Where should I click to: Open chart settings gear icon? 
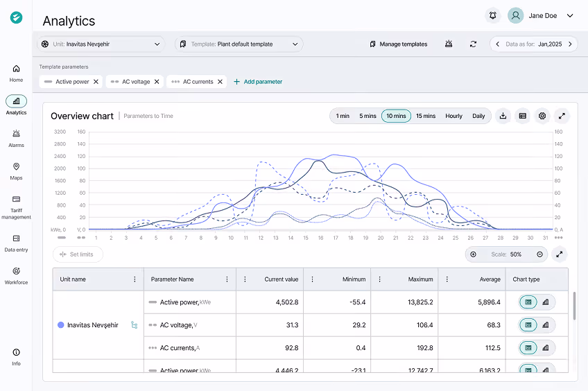point(542,116)
